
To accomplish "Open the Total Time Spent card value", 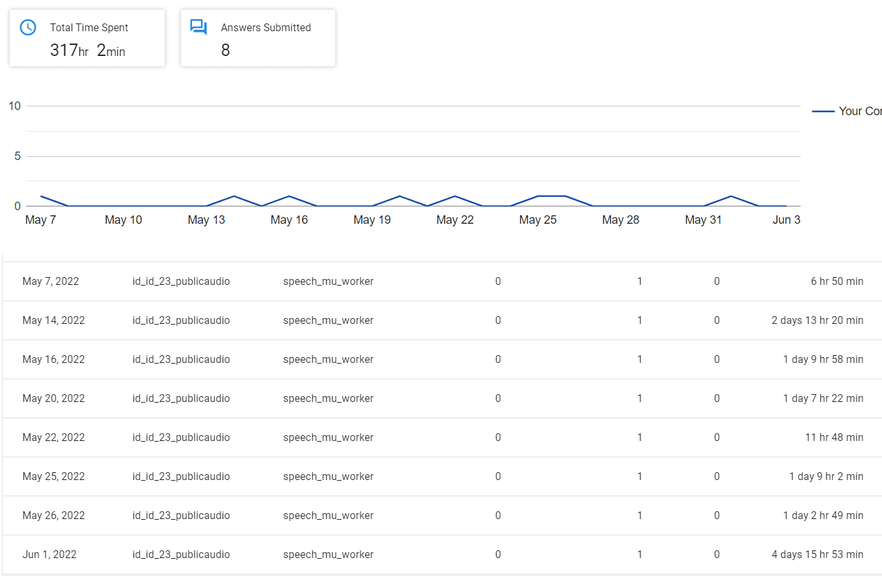I will tap(88, 50).
